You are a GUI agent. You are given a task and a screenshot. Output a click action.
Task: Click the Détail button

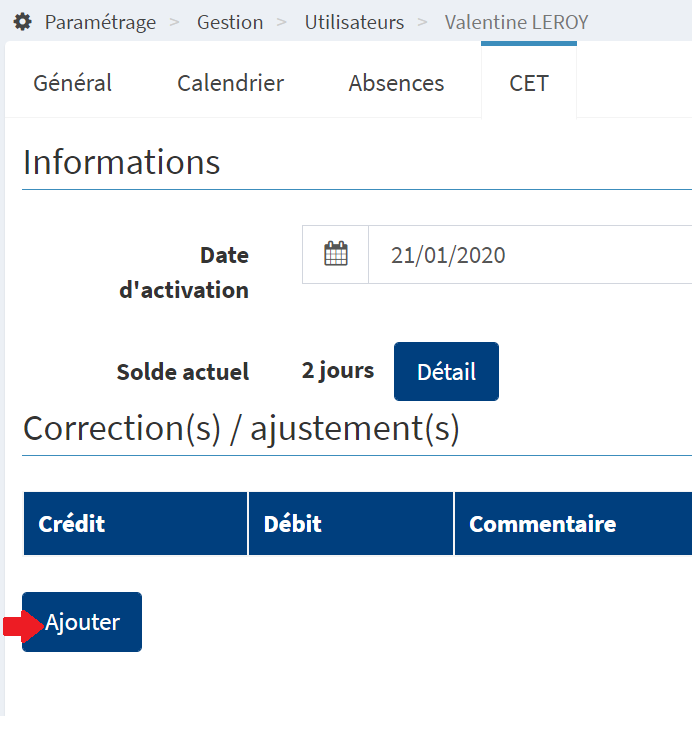click(x=446, y=371)
